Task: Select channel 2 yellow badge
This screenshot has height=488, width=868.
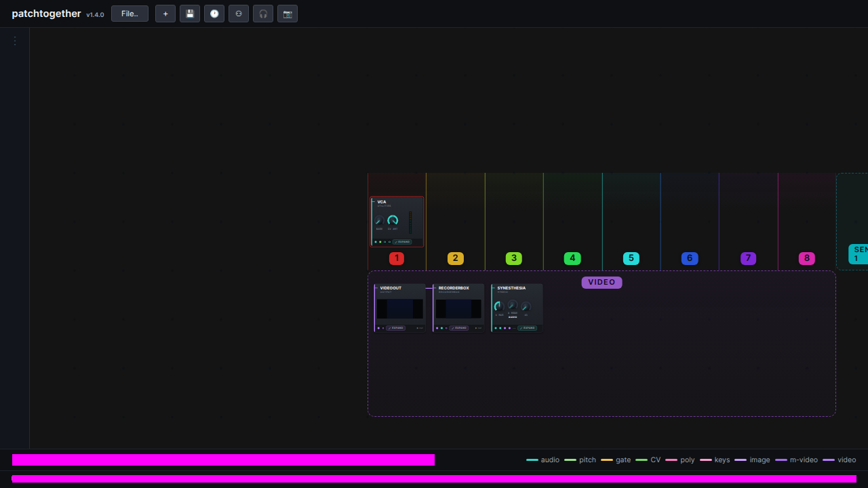Action: click(x=456, y=258)
